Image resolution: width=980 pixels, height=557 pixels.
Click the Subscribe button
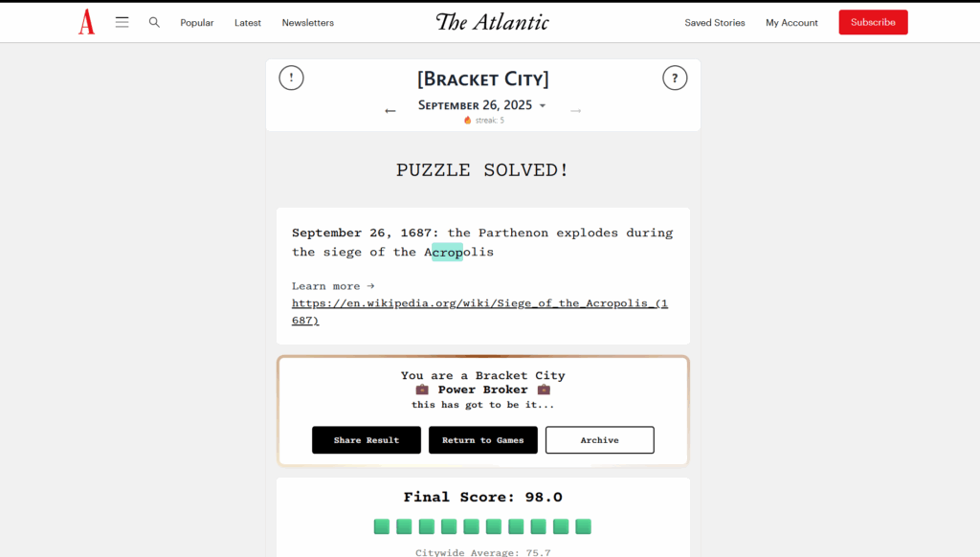pyautogui.click(x=872, y=22)
